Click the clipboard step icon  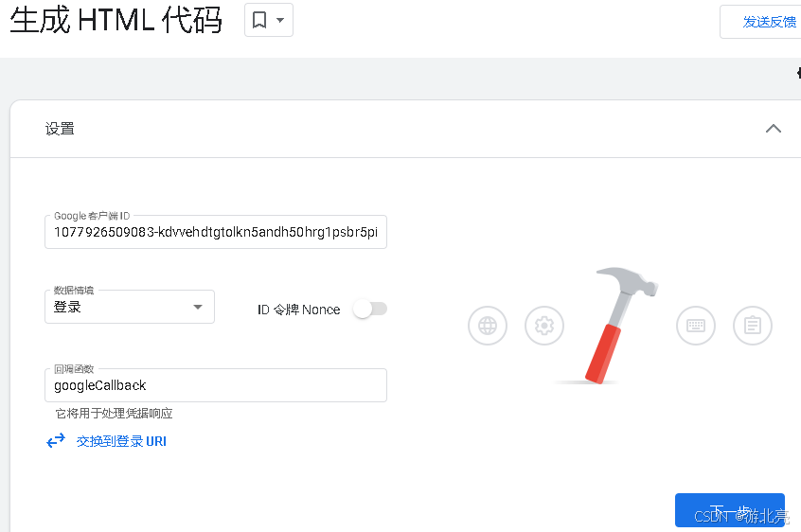coord(753,326)
